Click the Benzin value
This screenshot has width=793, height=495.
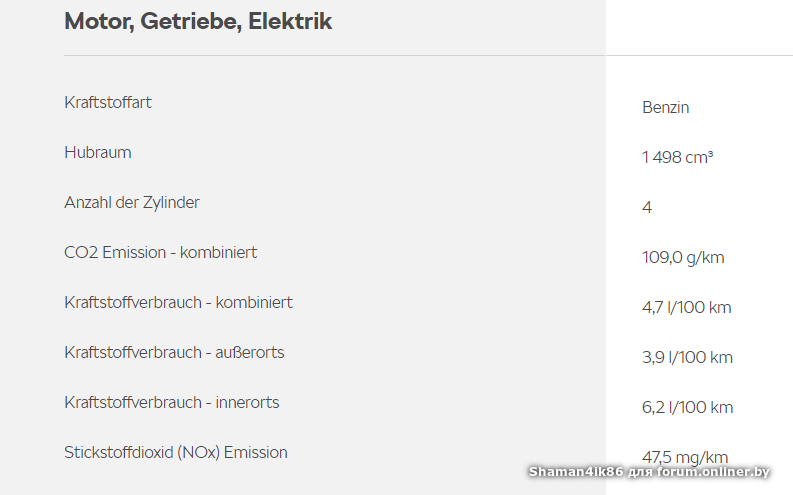tap(665, 108)
